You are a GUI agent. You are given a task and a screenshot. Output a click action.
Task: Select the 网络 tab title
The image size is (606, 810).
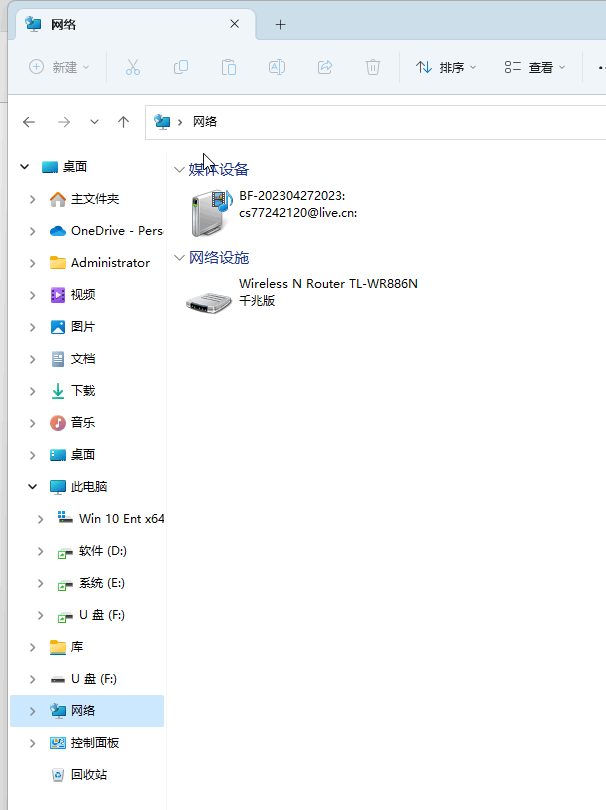tap(64, 24)
